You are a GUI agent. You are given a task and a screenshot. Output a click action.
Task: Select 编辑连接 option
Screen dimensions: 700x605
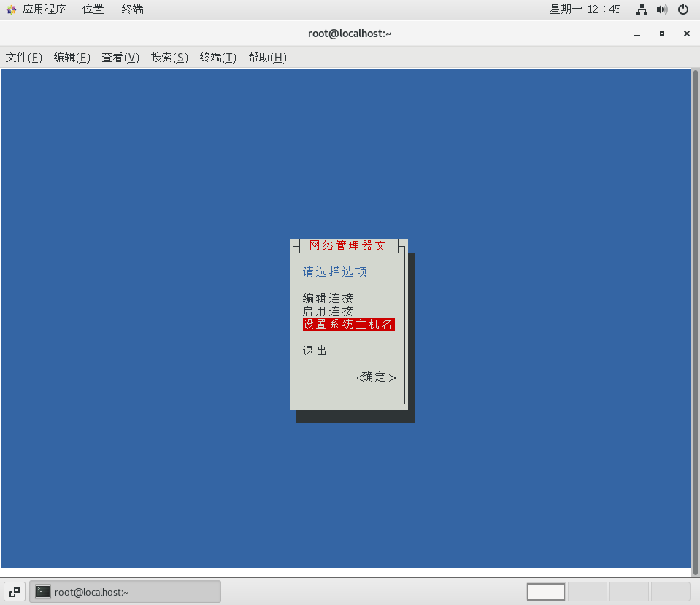click(x=328, y=298)
